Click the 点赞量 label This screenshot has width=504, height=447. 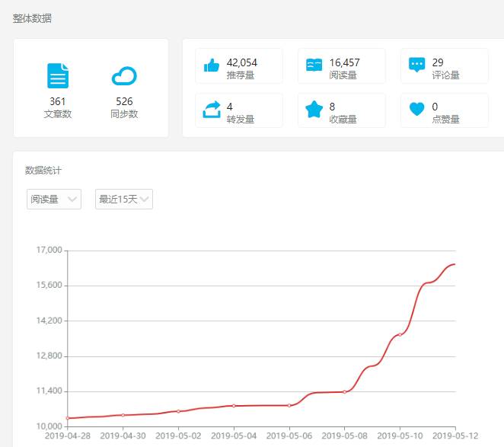click(x=446, y=120)
